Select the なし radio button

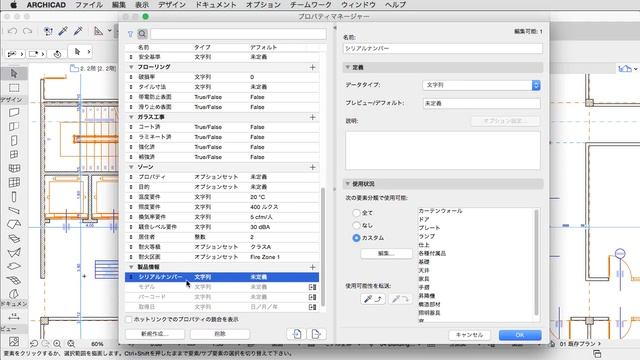point(356,225)
